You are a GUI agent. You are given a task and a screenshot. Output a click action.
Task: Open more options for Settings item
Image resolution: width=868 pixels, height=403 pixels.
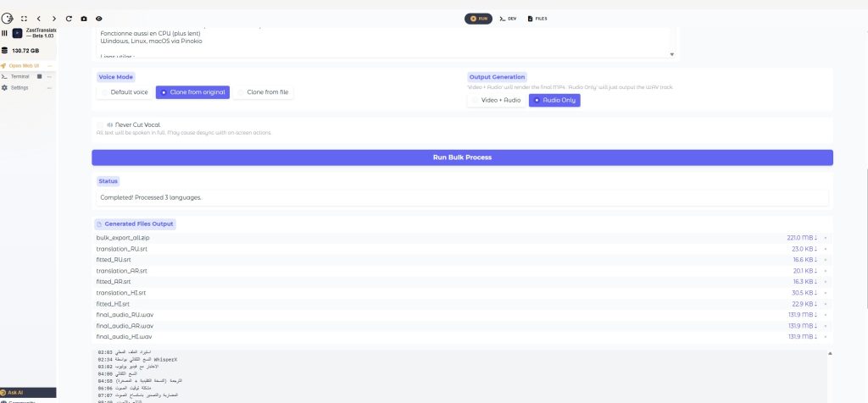[x=49, y=87]
